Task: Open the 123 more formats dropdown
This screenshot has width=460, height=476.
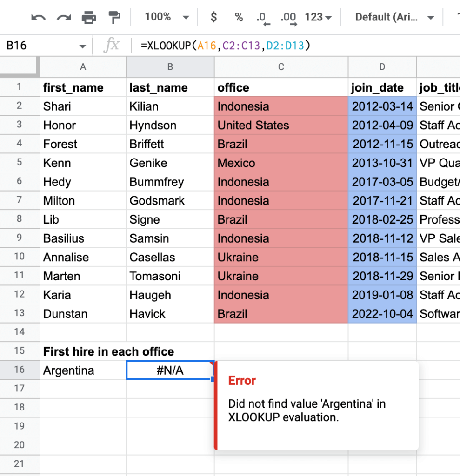Action: coord(318,17)
